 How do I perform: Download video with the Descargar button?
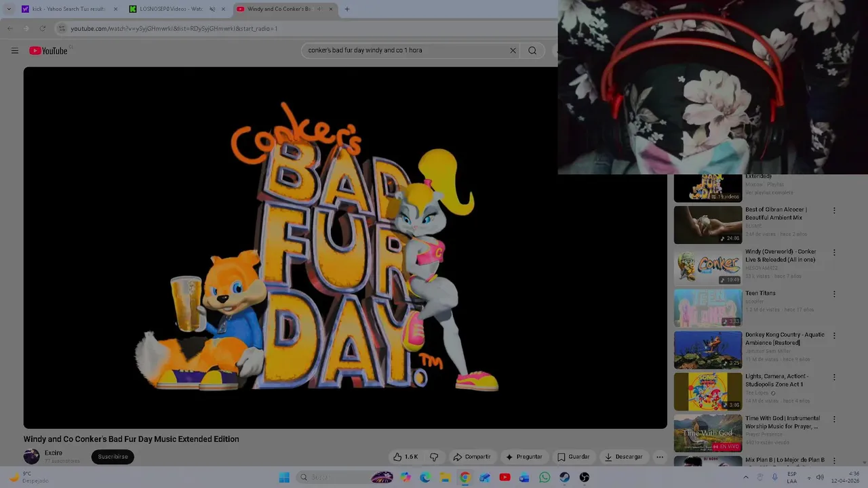tap(623, 457)
